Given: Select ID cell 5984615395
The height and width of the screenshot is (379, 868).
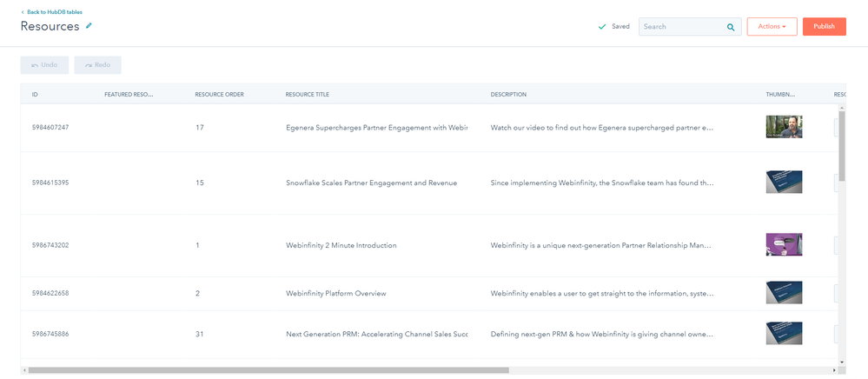Looking at the screenshot, I should coord(50,183).
